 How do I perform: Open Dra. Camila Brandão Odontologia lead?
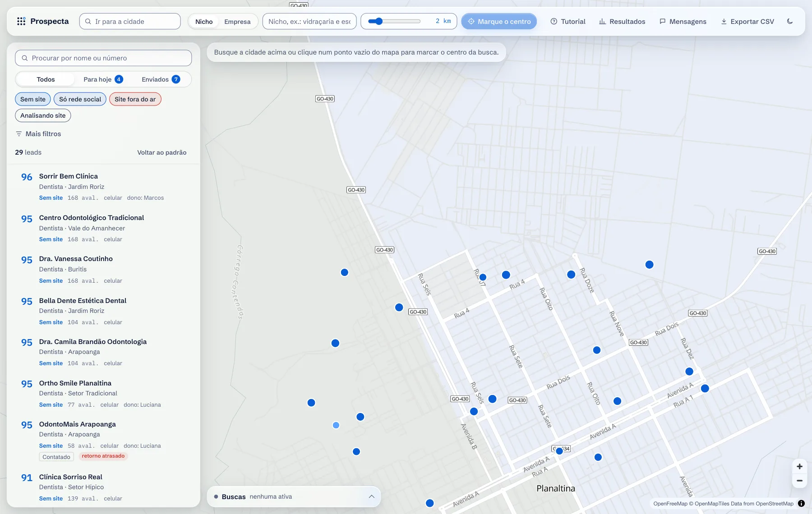[103, 352]
